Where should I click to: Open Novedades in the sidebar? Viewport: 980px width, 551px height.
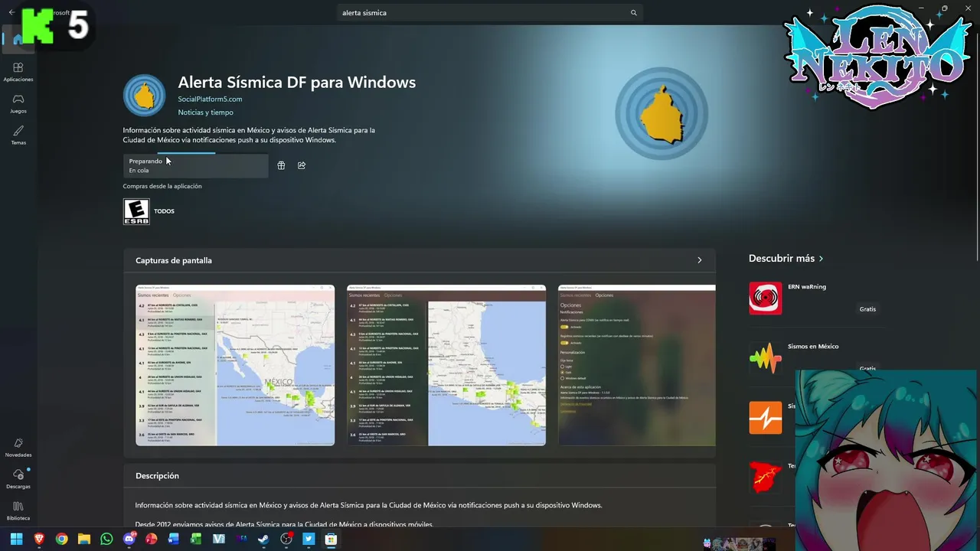point(18,448)
